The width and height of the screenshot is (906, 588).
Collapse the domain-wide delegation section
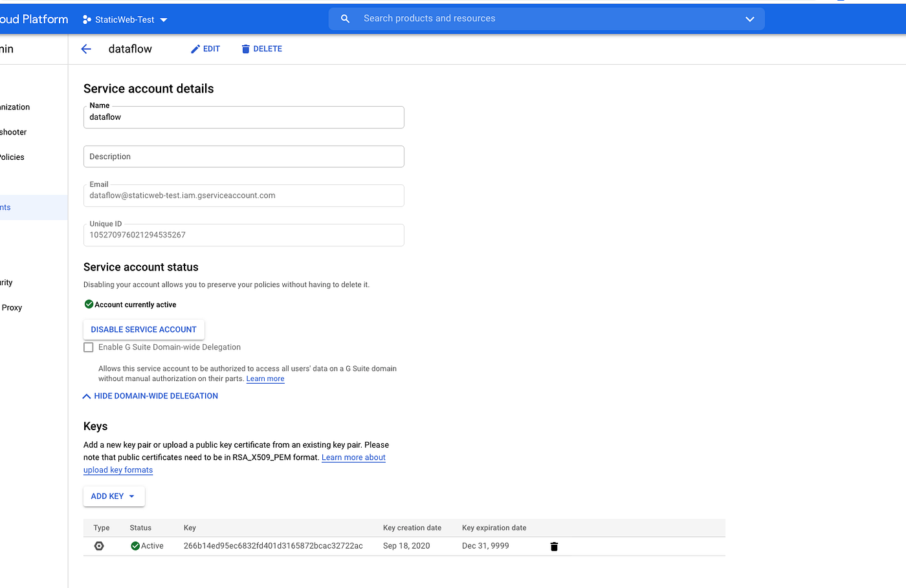[x=150, y=395]
